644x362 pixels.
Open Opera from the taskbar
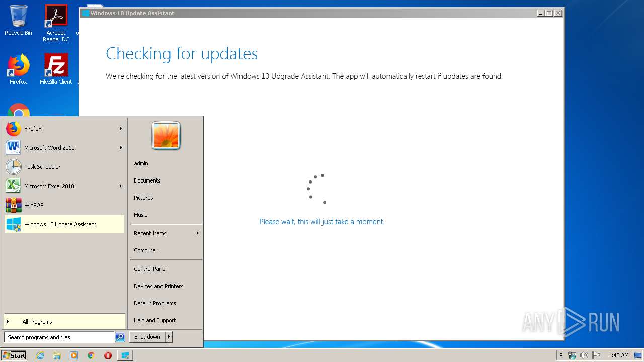click(x=108, y=355)
